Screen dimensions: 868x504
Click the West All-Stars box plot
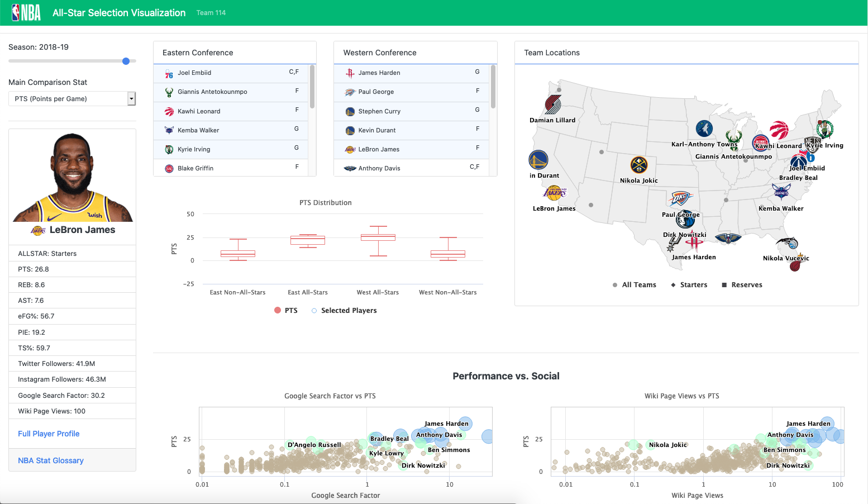378,241
